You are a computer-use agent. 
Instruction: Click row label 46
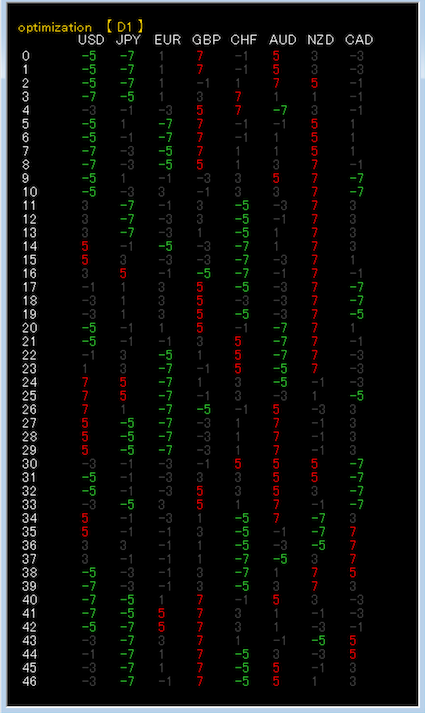[x=30, y=681]
